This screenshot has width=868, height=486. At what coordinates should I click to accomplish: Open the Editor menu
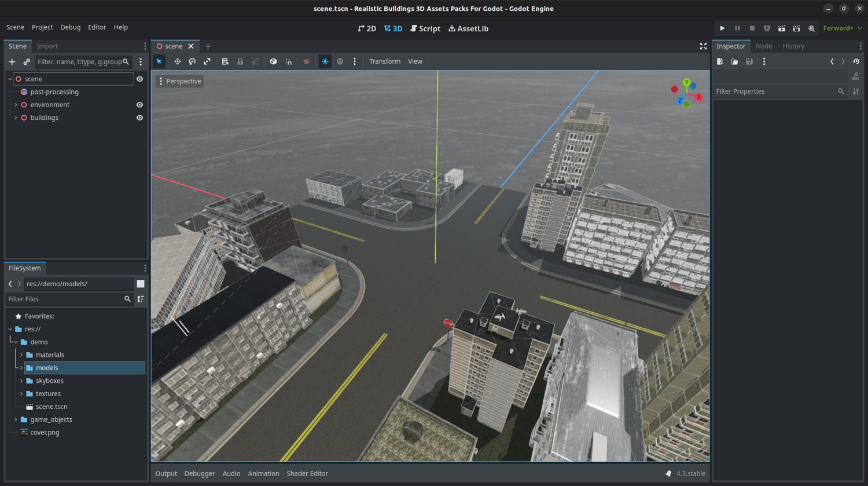97,27
